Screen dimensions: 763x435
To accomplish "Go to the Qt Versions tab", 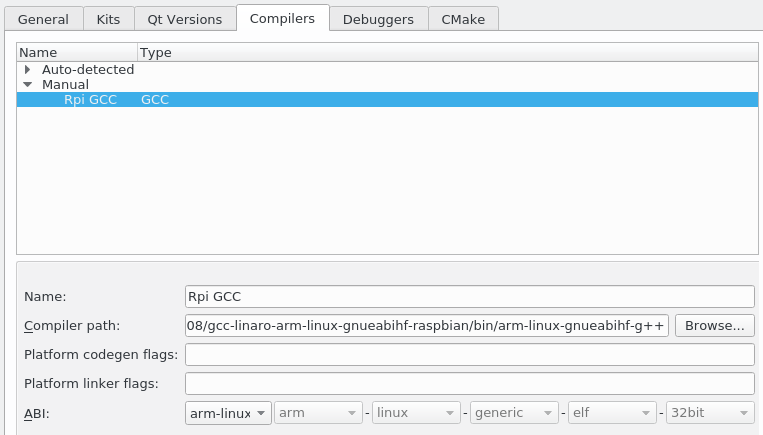I will point(185,19).
